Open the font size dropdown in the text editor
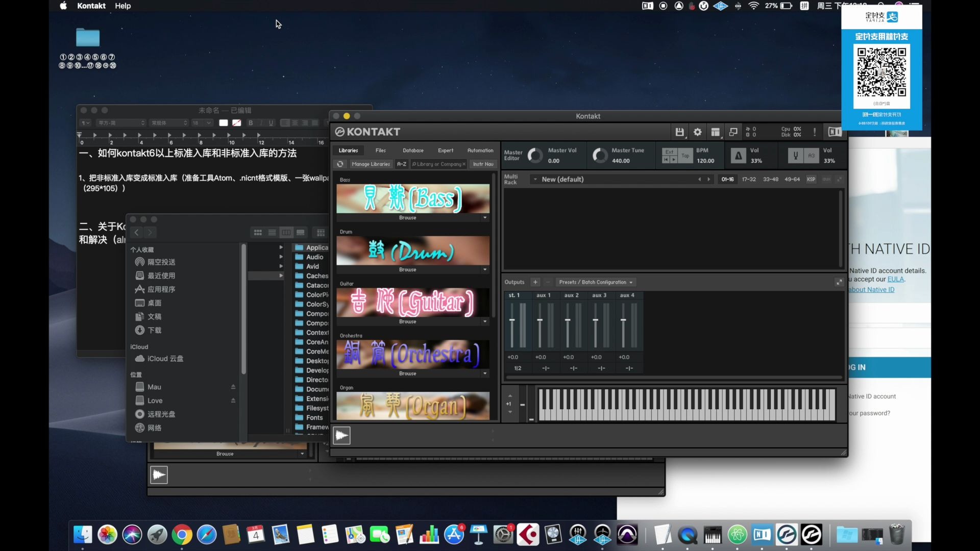This screenshot has height=551, width=980. [x=202, y=123]
